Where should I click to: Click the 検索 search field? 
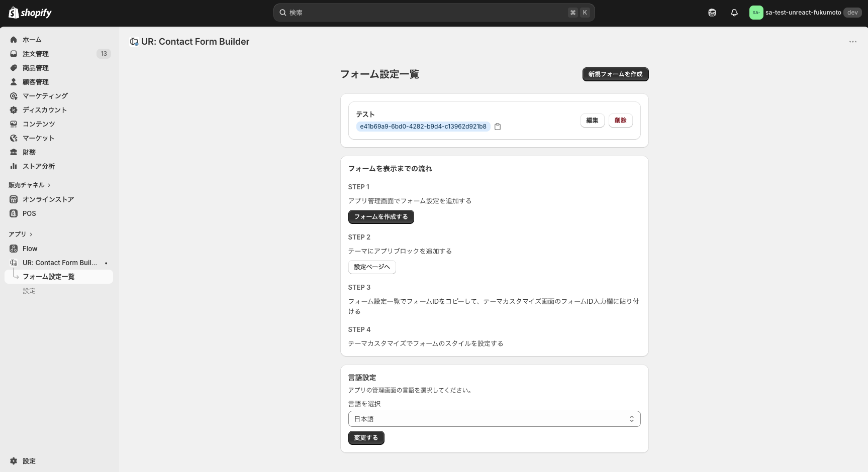pos(434,13)
